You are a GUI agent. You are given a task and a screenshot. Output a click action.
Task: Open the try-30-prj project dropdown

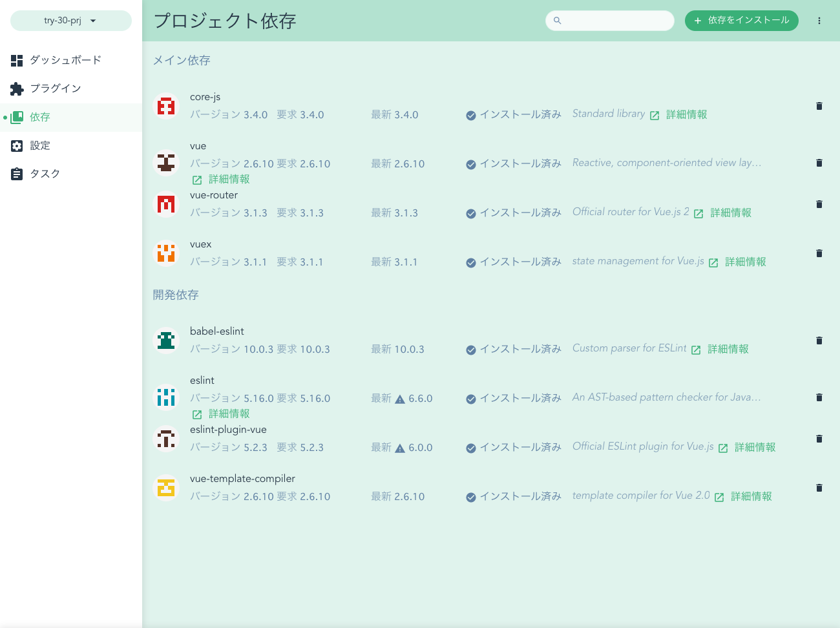[71, 21]
